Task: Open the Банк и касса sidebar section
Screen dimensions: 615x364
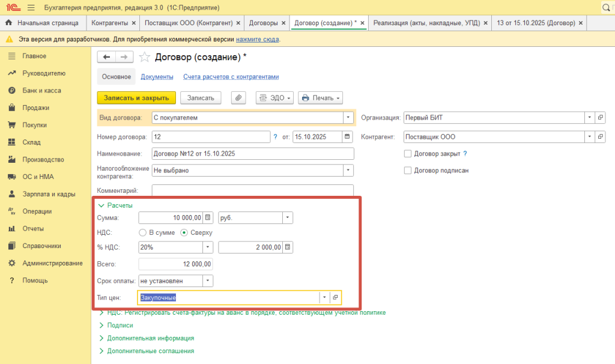Action: coord(41,91)
